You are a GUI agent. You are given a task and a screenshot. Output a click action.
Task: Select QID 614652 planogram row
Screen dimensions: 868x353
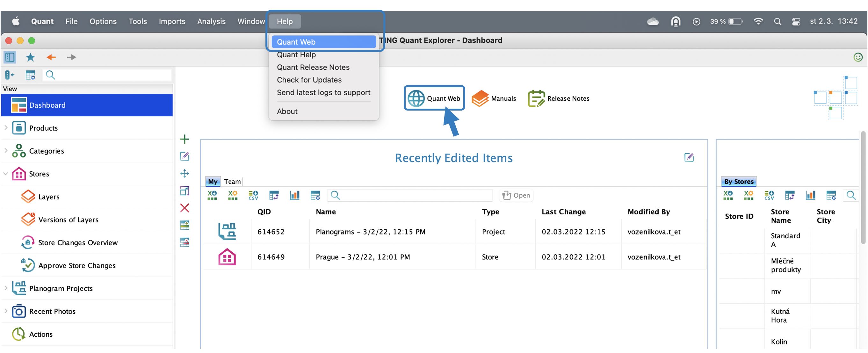coord(455,232)
